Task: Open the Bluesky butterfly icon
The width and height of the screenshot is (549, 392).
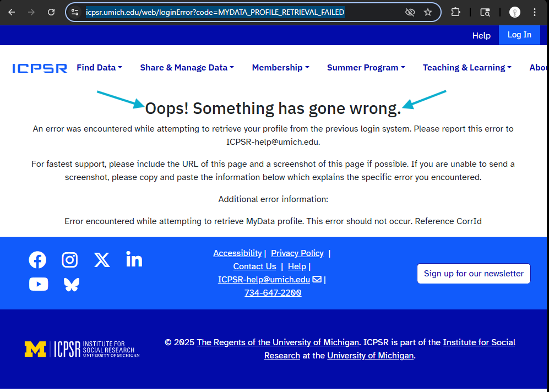Action: [72, 284]
